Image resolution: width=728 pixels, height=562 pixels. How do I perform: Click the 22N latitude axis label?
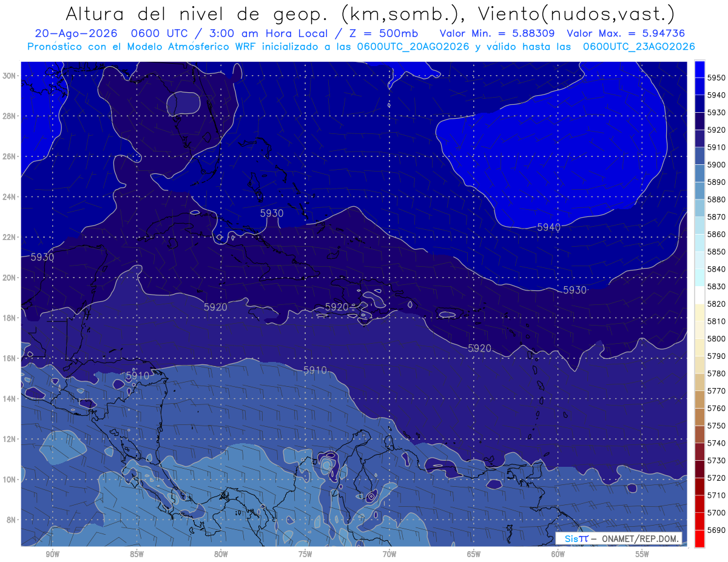pyautogui.click(x=9, y=237)
